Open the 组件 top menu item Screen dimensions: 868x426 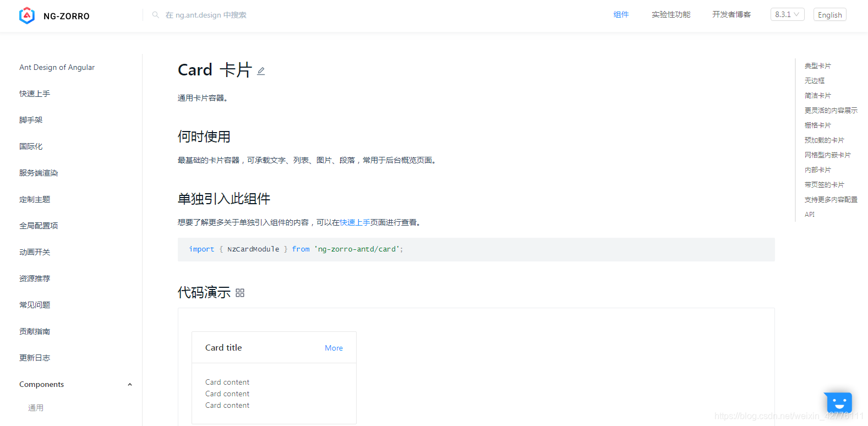click(621, 14)
